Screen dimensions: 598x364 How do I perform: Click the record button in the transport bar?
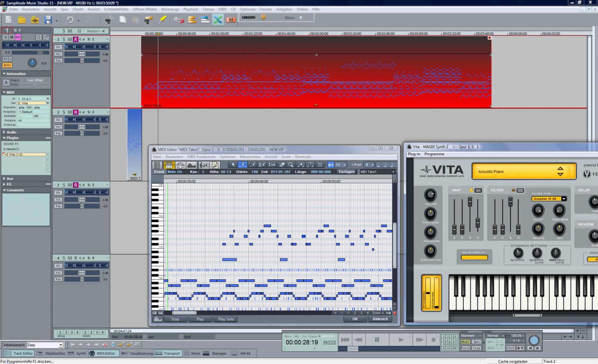coord(433,339)
